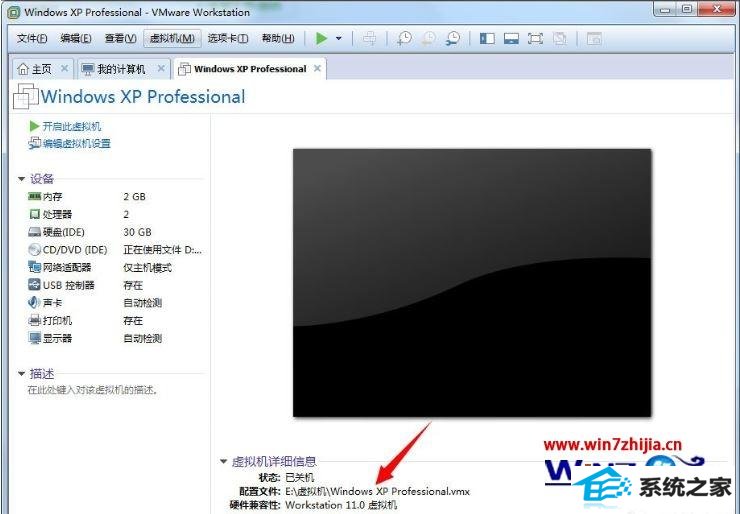Click the 显示器 自动检测 value
740x514 pixels.
click(x=143, y=338)
